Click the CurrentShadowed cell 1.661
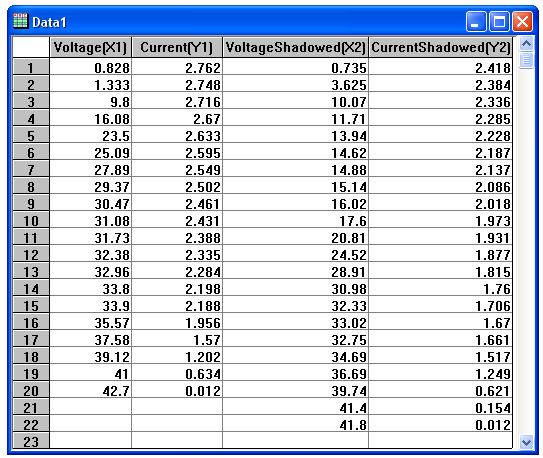 click(x=441, y=339)
